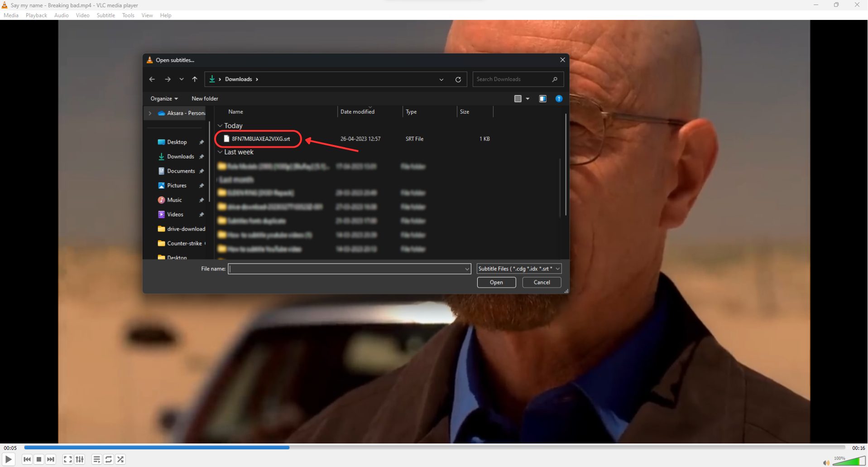Click the sidebar vertical scrollbar
The image size is (868, 467).
[209, 161]
